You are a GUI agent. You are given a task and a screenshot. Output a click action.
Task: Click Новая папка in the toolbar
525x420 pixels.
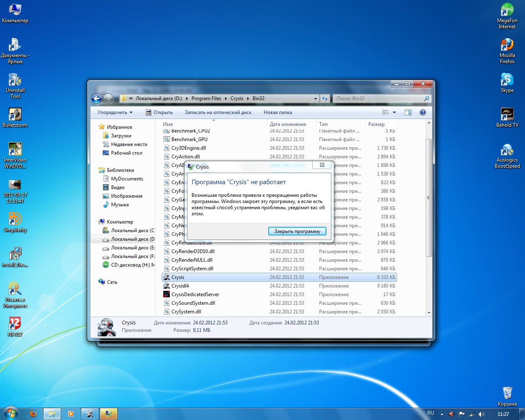tap(278, 112)
